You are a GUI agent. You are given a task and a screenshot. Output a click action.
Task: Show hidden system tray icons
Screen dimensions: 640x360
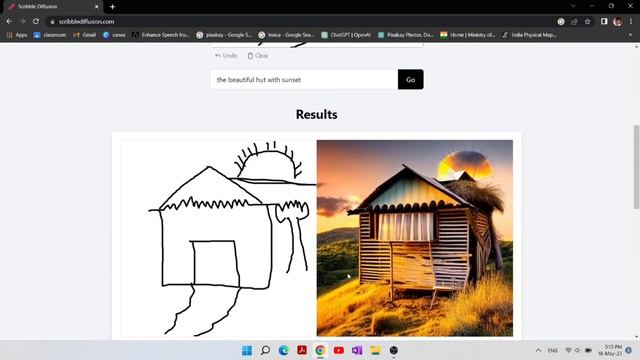pos(538,350)
